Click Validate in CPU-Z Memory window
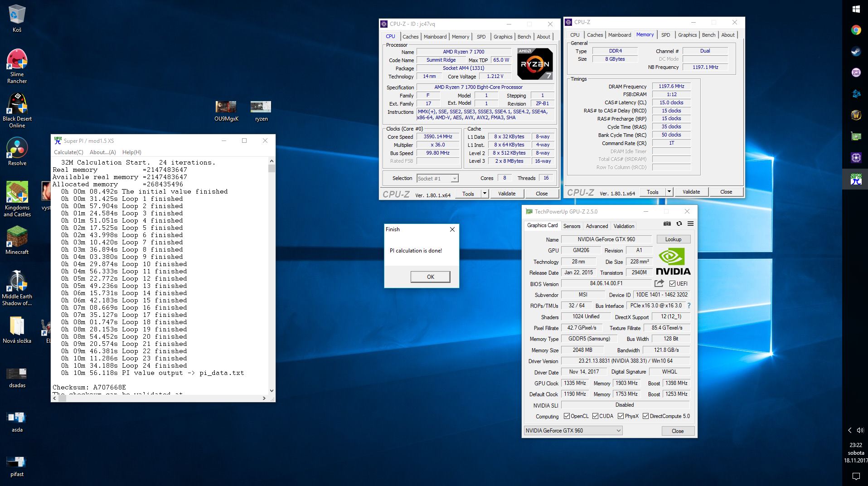 pos(691,192)
